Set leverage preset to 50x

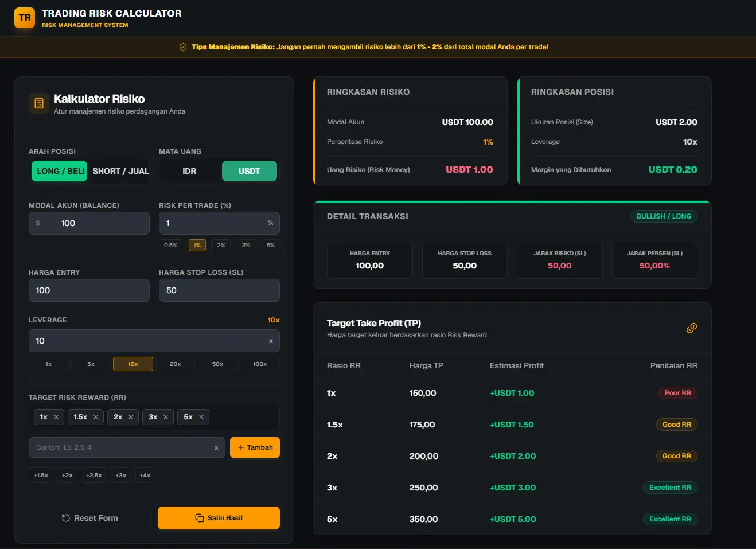217,364
